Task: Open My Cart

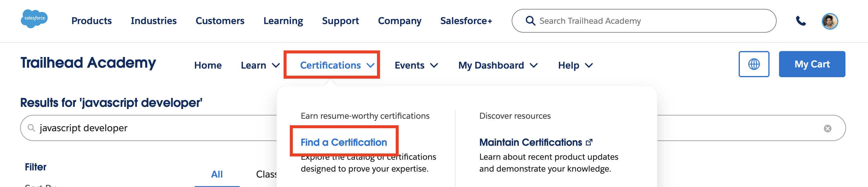Action: click(x=812, y=64)
